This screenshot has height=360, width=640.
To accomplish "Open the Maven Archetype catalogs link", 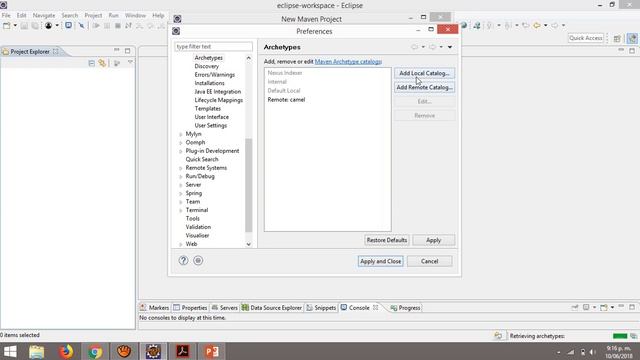I will point(348,62).
